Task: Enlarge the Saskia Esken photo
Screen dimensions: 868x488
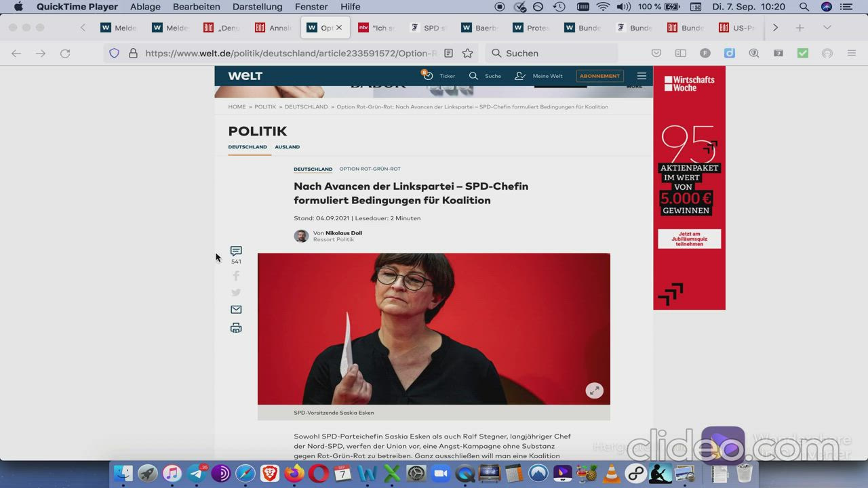Action: (594, 390)
